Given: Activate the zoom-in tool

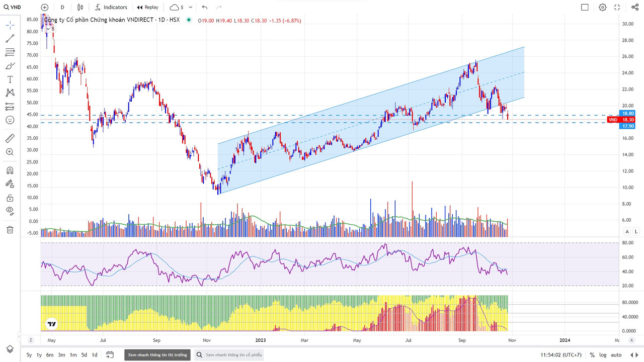Looking at the screenshot, I should [10, 152].
